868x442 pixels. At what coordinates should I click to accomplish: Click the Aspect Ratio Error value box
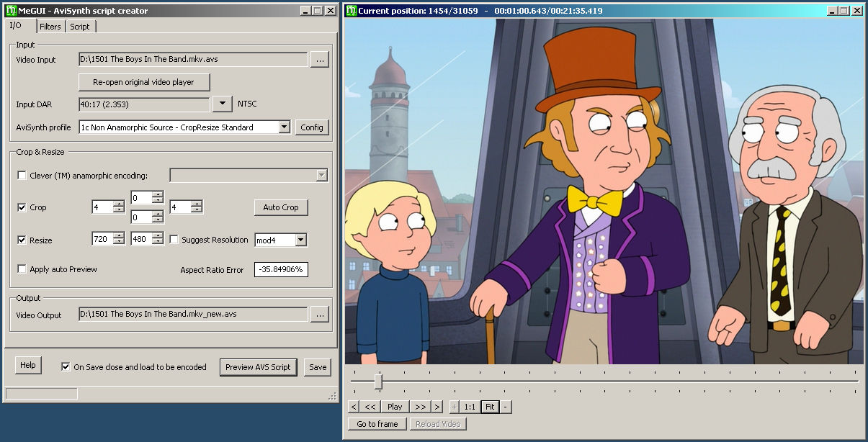(x=281, y=270)
